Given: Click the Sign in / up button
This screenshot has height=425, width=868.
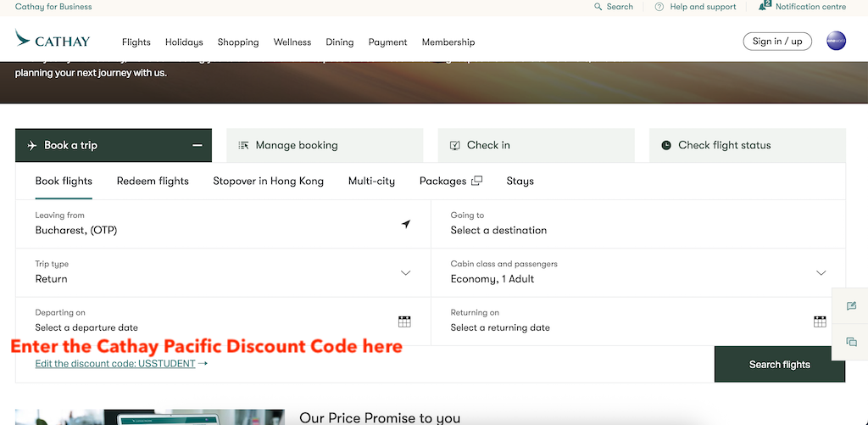Looking at the screenshot, I should (777, 42).
